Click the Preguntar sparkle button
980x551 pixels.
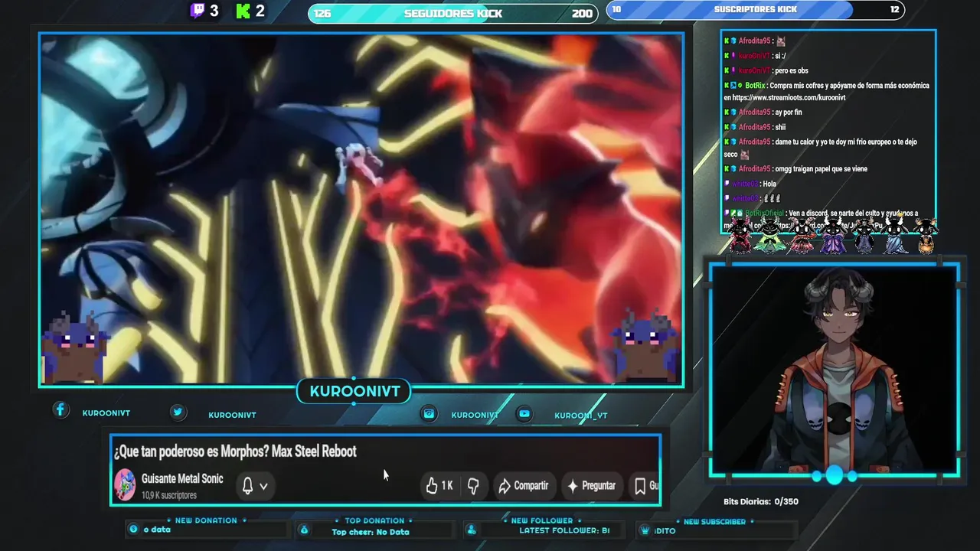590,486
